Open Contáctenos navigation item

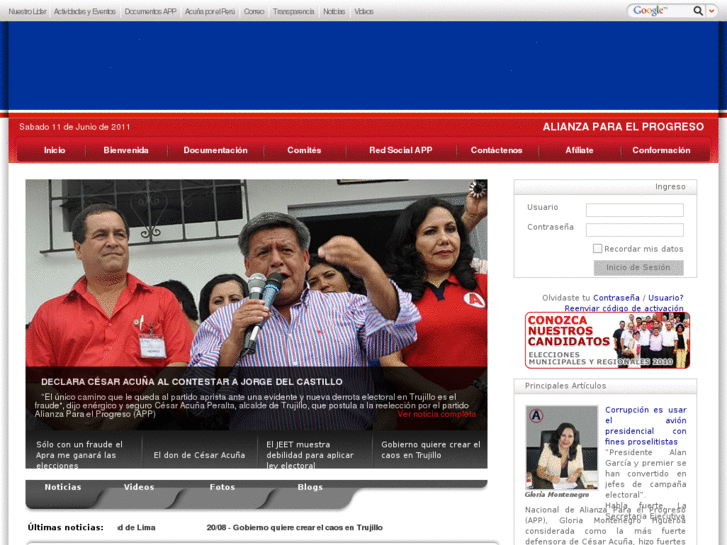497,150
